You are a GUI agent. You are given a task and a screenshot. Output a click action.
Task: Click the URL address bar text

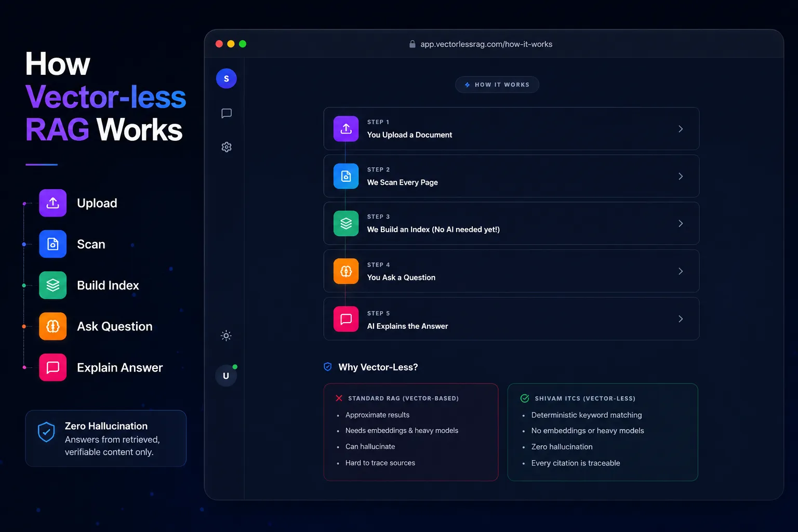point(486,44)
